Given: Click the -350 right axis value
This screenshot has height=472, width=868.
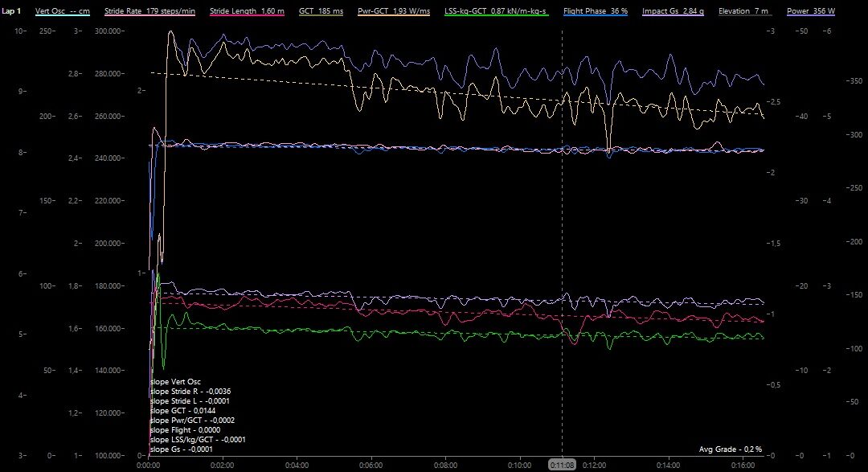Looking at the screenshot, I should (x=854, y=81).
